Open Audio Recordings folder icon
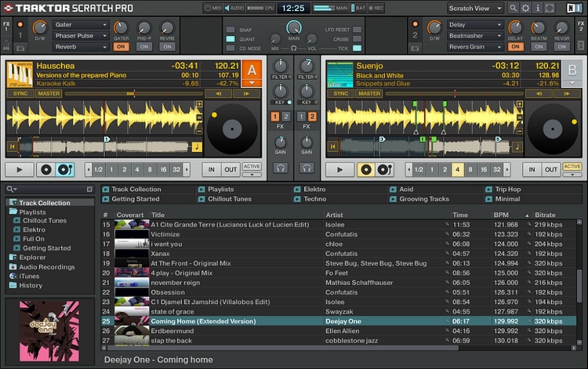The image size is (588, 369). (x=13, y=267)
